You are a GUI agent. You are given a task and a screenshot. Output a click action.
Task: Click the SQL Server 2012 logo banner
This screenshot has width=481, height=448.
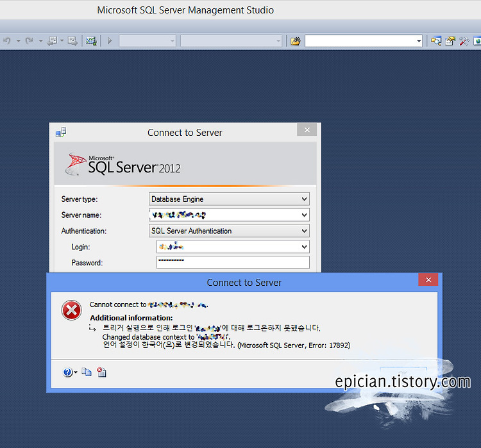[185, 163]
